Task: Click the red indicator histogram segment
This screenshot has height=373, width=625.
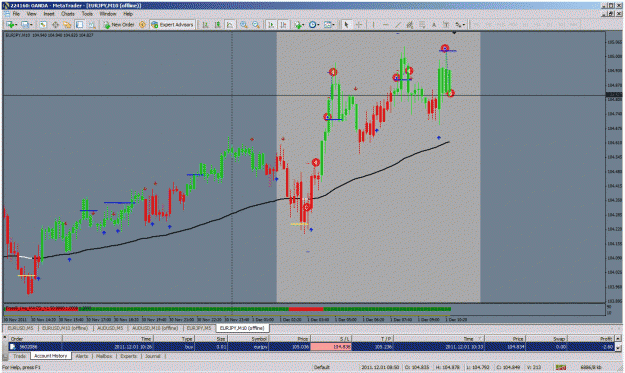Action: click(306, 309)
